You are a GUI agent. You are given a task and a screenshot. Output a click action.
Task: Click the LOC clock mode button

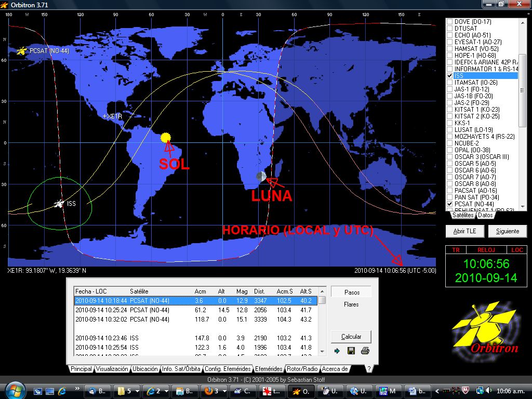517,250
